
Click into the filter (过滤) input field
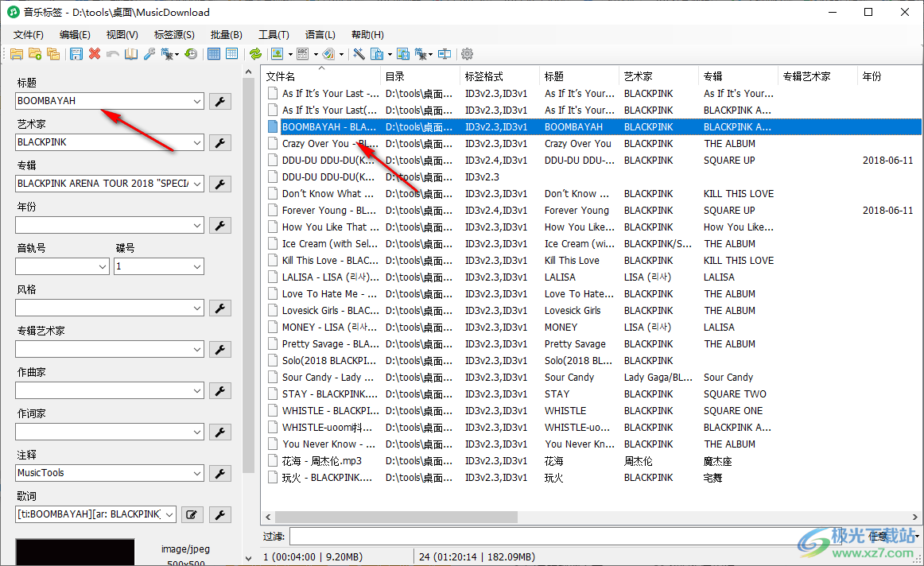[x=541, y=537]
